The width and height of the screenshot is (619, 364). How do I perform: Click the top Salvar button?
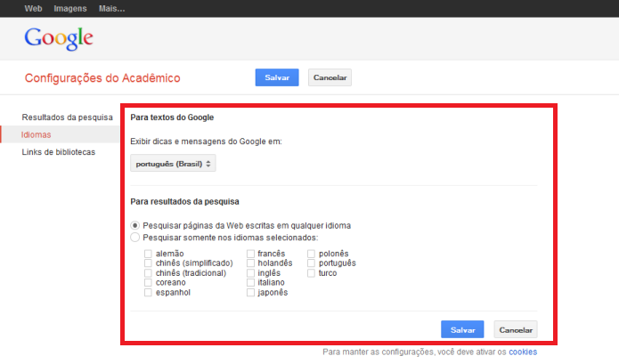[x=277, y=77]
